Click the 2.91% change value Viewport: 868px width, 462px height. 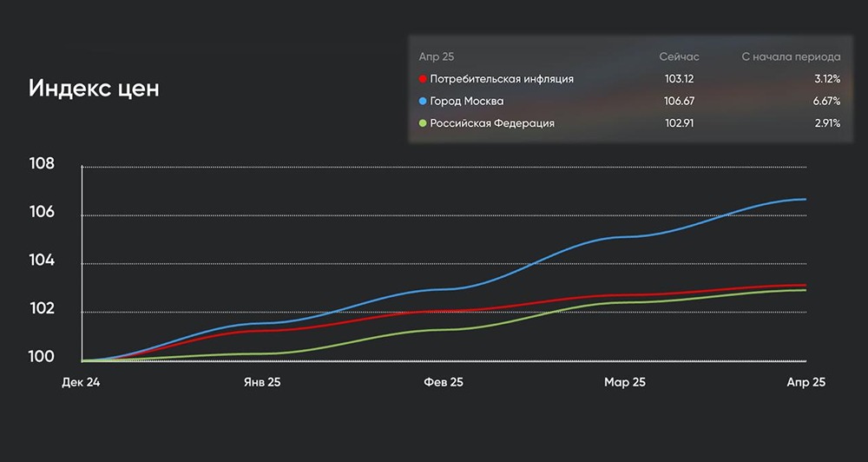(x=825, y=123)
